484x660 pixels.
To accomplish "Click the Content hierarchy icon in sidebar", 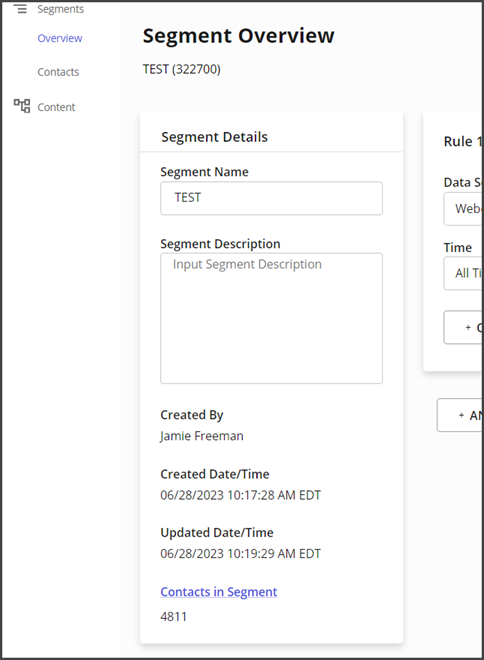I will click(22, 106).
